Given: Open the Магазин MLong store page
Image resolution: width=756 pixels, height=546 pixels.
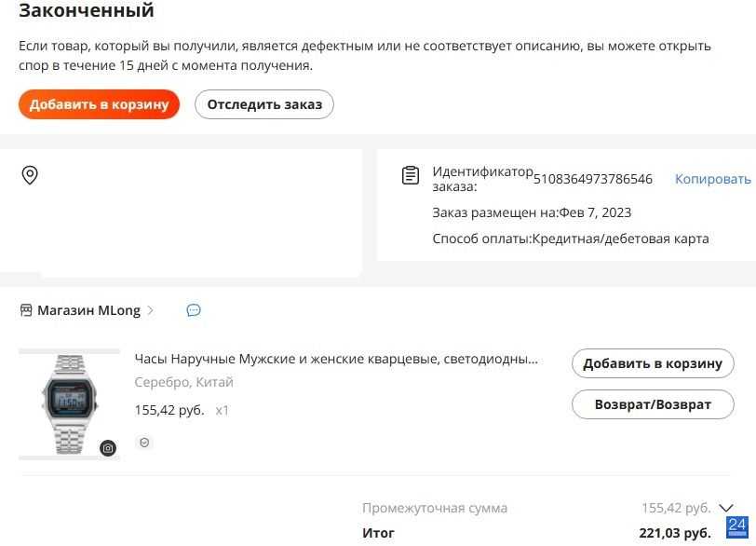Looking at the screenshot, I should coord(88,310).
